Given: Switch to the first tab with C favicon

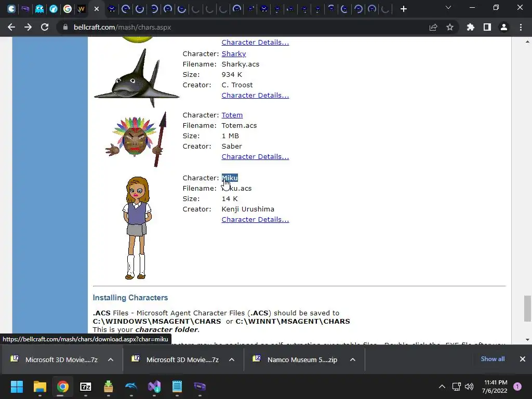Looking at the screenshot, I should (x=11, y=9).
